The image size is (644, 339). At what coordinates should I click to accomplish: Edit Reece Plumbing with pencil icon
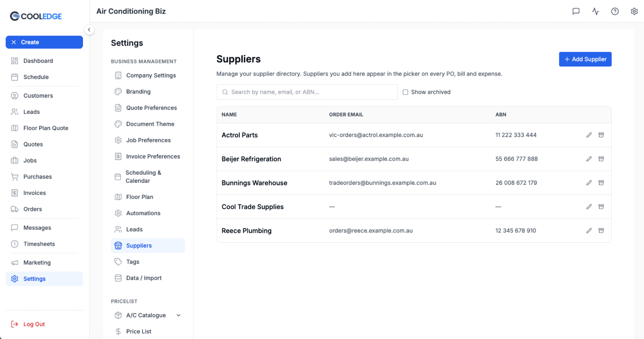pos(589,231)
